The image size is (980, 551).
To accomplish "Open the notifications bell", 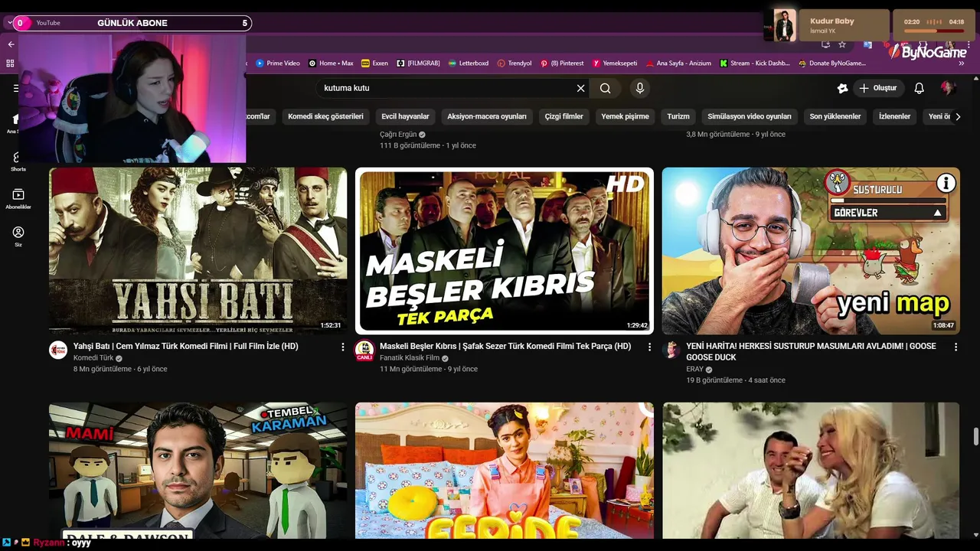I will pyautogui.click(x=919, y=88).
